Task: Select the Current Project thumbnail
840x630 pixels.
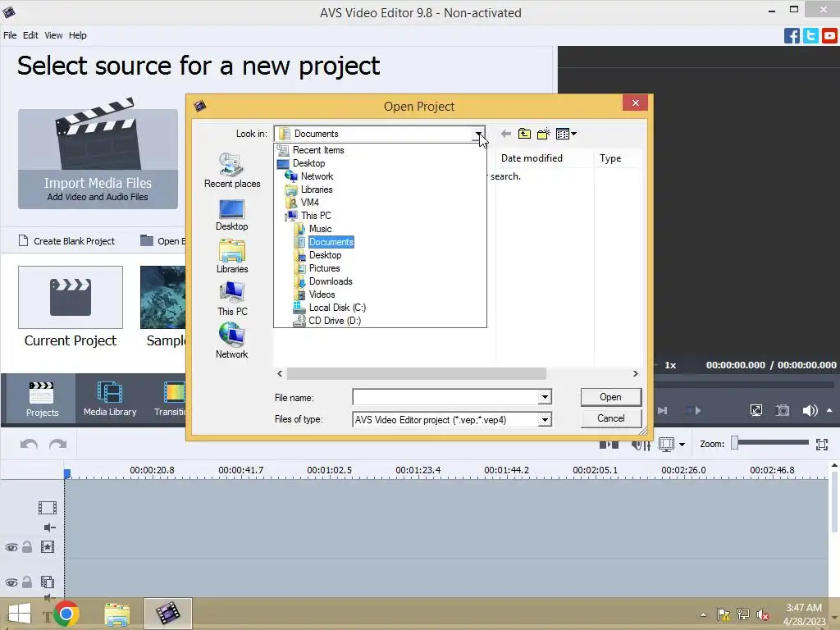Action: pos(71,297)
